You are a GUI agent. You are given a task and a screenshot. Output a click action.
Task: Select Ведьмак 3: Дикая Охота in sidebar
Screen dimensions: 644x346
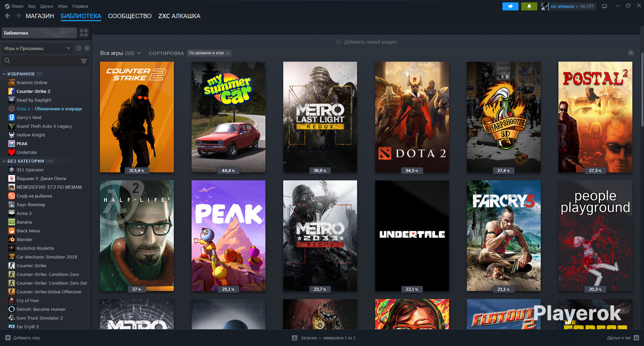(x=41, y=179)
